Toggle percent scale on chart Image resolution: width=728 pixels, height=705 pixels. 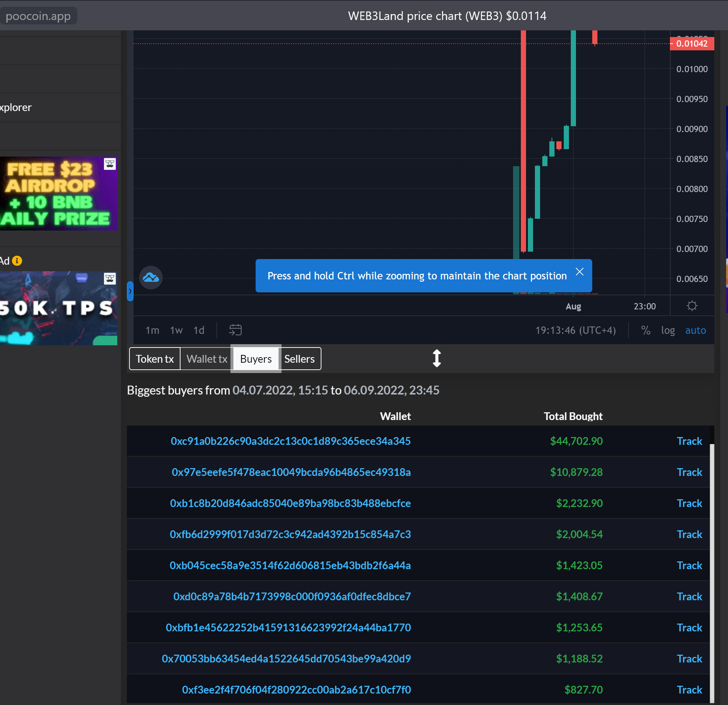pos(646,330)
